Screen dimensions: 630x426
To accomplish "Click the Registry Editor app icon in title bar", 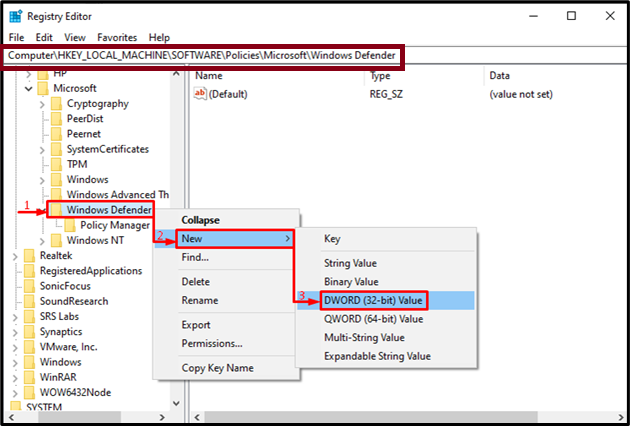I will [15, 16].
